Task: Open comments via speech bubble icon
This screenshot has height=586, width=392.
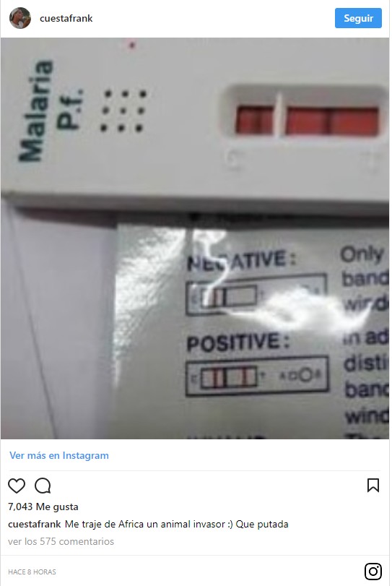Action: click(43, 486)
